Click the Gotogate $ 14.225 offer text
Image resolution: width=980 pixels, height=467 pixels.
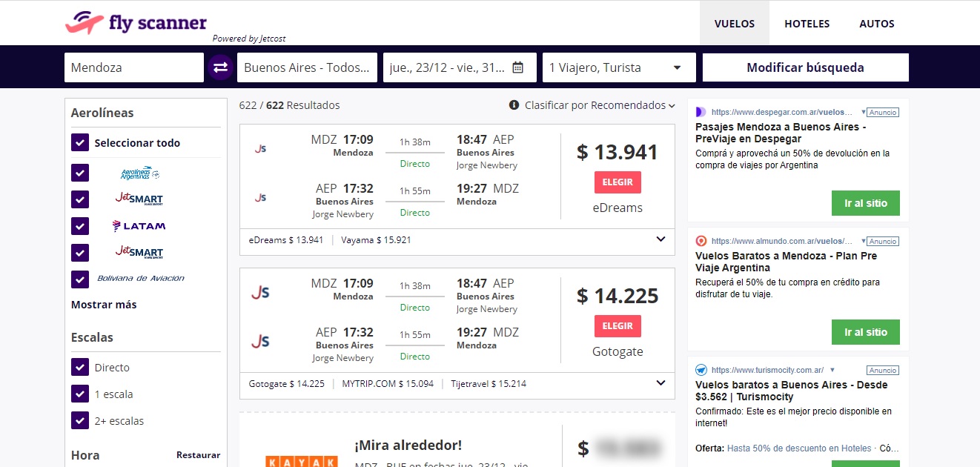coord(287,384)
